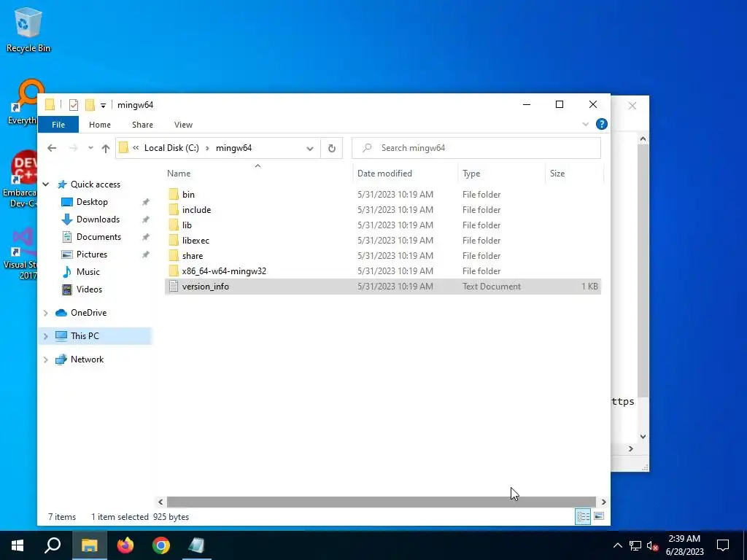Select Videos in navigation pane
The height and width of the screenshot is (560, 747).
pyautogui.click(x=89, y=289)
